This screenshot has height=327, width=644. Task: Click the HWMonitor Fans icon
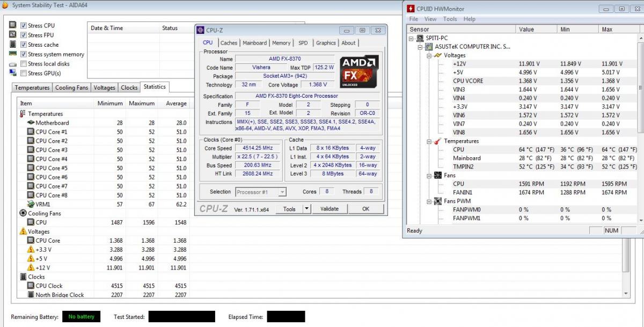[438, 176]
